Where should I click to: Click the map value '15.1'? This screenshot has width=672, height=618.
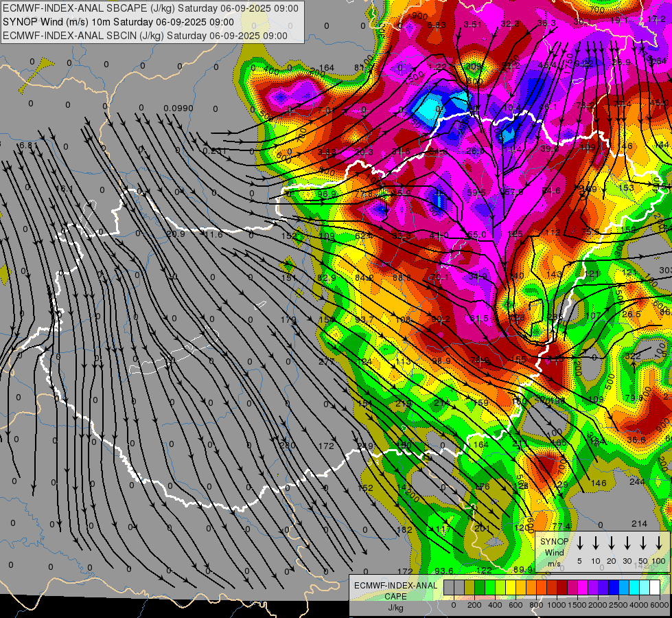(x=64, y=189)
